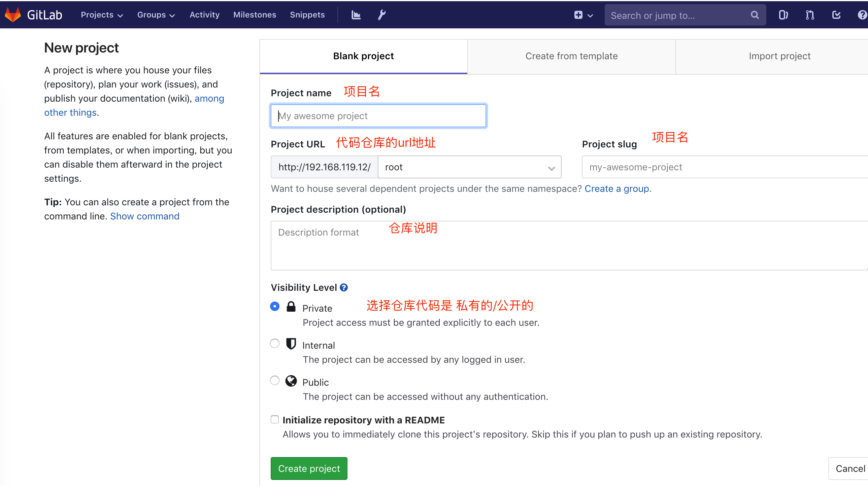This screenshot has height=486, width=868.
Task: Expand the Projects dropdown menu
Action: pos(102,15)
